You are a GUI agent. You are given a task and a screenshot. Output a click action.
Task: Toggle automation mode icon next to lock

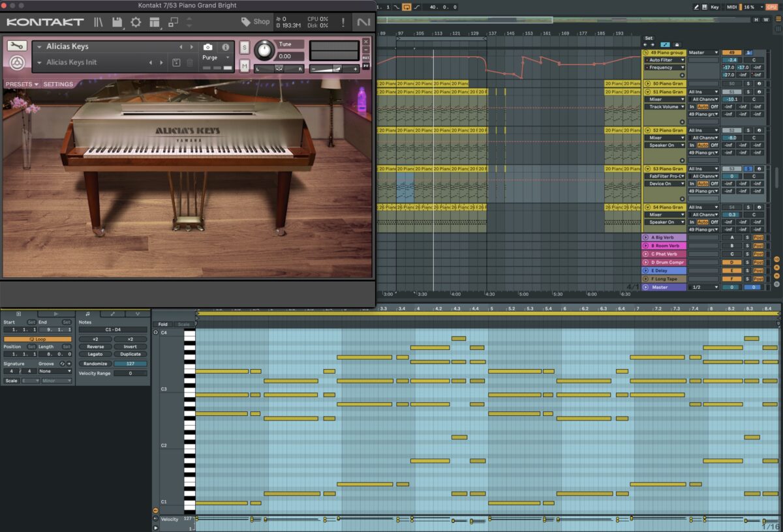tap(664, 45)
